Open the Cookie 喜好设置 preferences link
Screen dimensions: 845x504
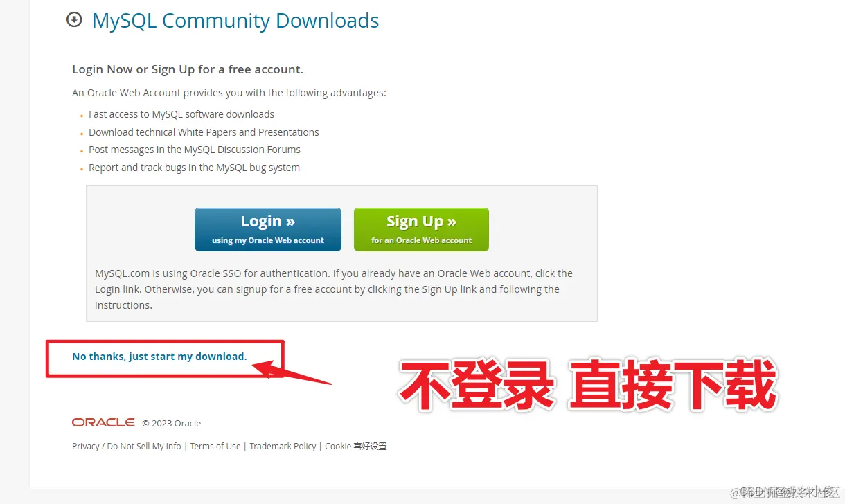356,447
